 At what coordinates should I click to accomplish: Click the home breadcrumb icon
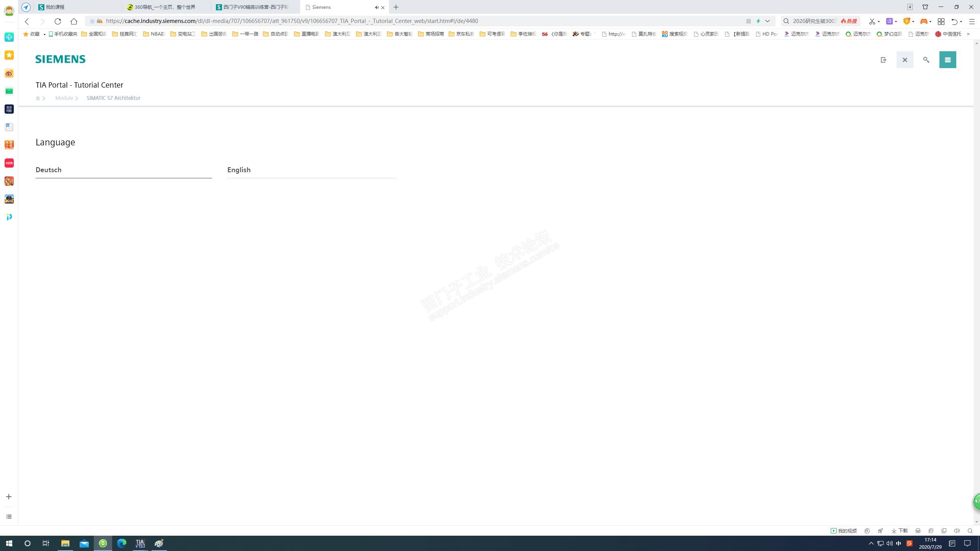38,98
